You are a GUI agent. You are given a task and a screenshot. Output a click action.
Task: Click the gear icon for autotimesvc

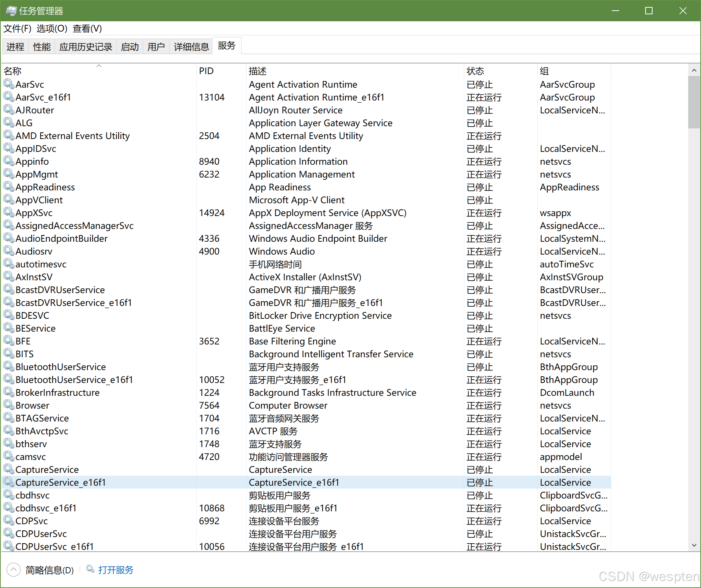9,264
